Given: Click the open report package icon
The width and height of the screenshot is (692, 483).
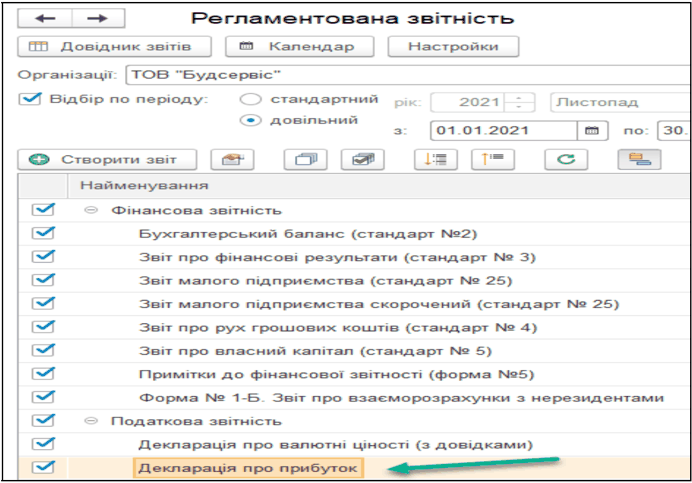Looking at the screenshot, I should pos(233,159).
